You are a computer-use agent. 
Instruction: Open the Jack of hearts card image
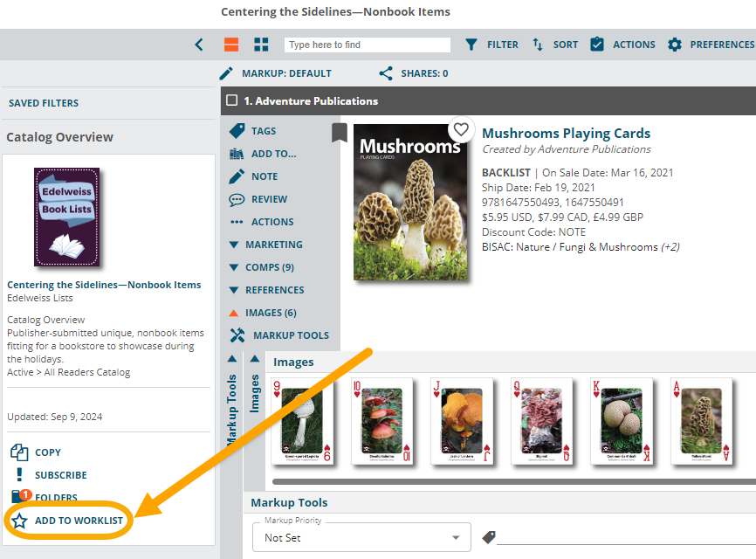462,421
